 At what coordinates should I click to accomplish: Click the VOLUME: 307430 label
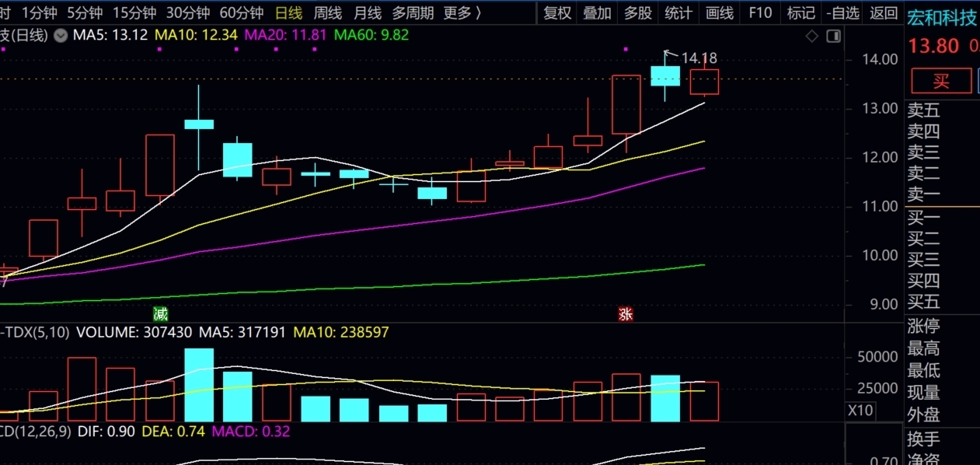pyautogui.click(x=134, y=333)
